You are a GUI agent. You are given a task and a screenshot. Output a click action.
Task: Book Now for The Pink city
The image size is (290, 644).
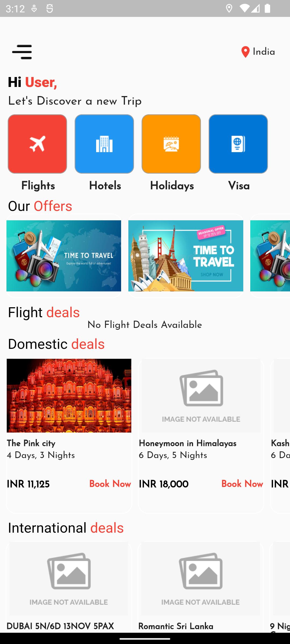pos(110,484)
